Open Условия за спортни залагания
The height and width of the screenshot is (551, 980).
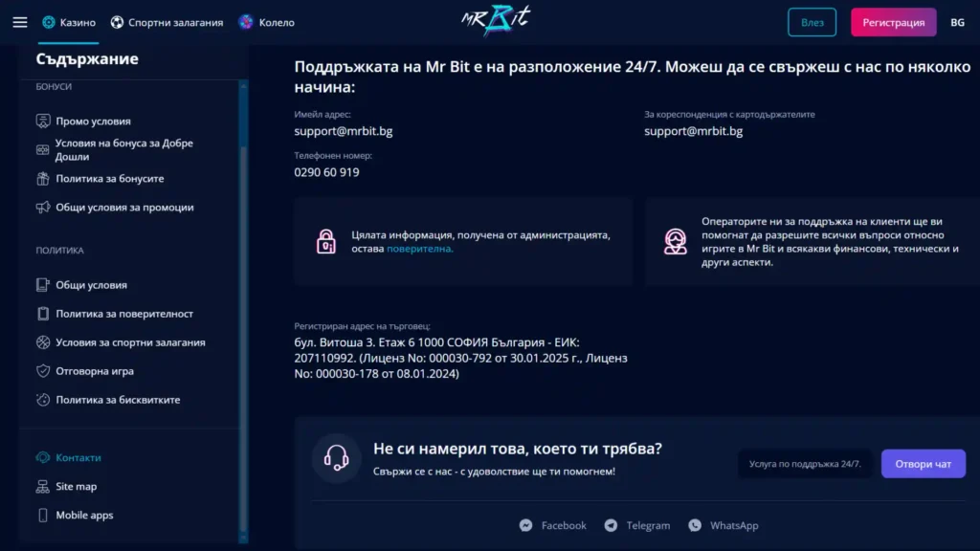(x=130, y=342)
